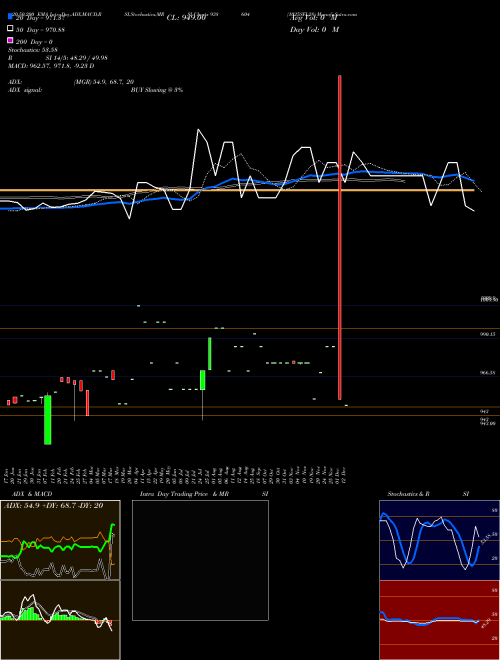
Task: Select the '20 Day = 971.37' legend text
Action: 40,18
